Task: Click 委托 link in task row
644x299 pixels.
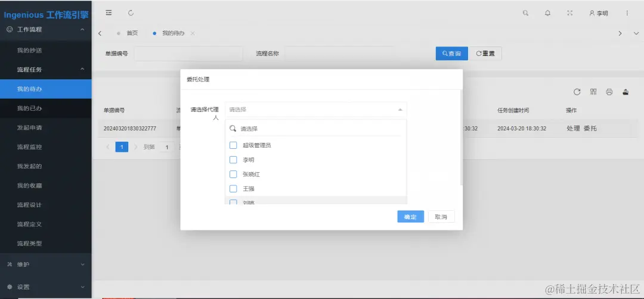Action: coord(590,129)
